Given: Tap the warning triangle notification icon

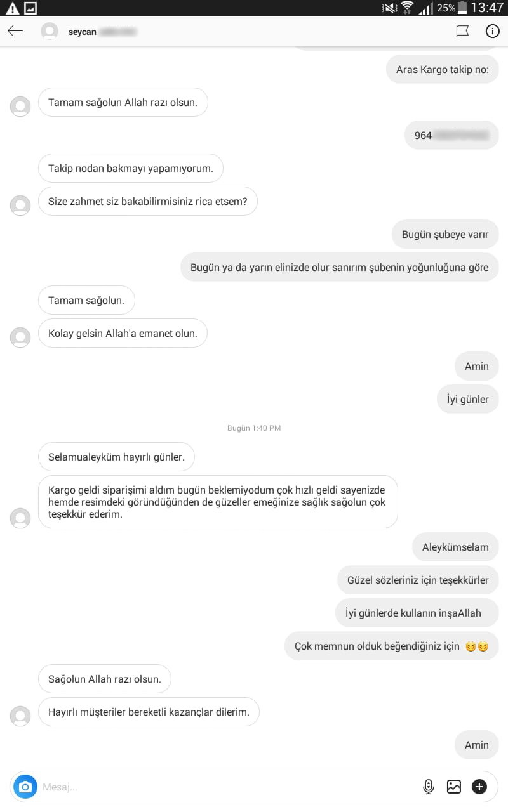Looking at the screenshot, I should click(x=12, y=8).
